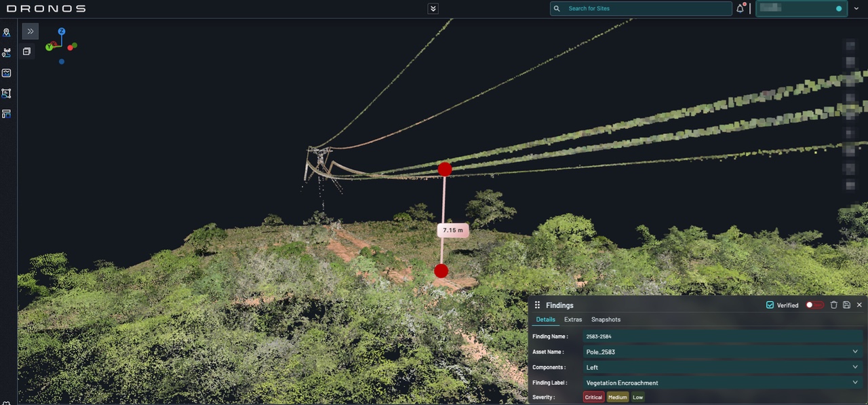Open the analytics chart sidebar icon
Viewport: 868px width, 405px height.
click(7, 73)
